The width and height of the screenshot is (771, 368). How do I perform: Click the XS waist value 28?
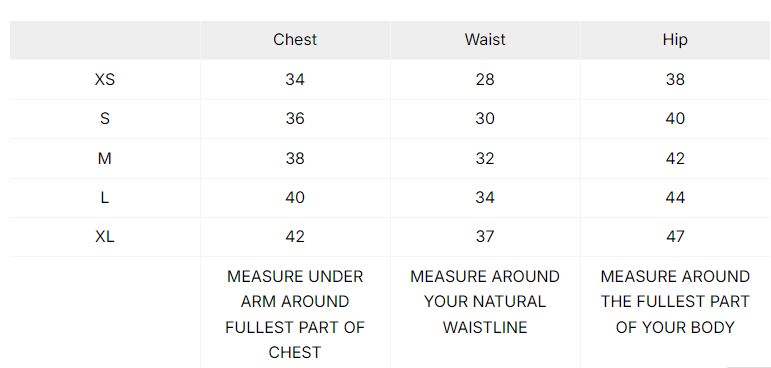[x=485, y=79]
